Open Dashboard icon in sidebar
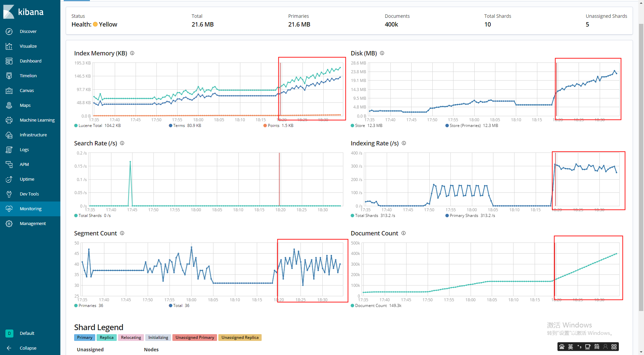The width and height of the screenshot is (644, 355). click(x=9, y=61)
